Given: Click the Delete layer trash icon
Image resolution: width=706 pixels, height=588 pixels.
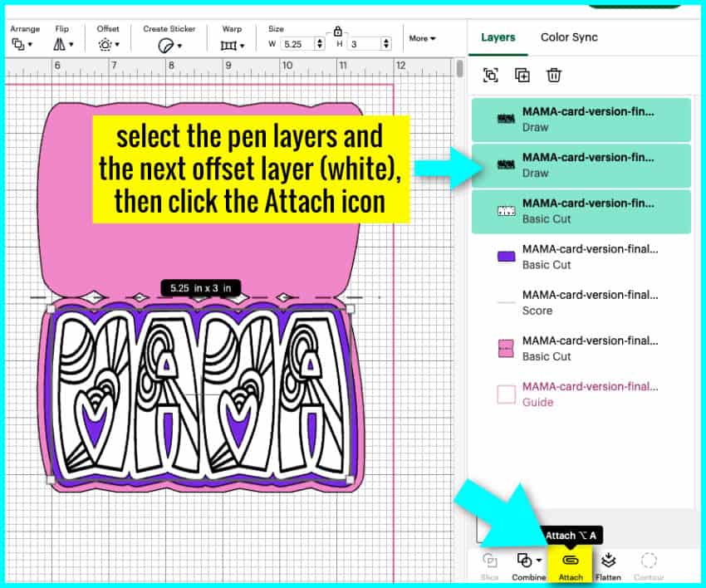Looking at the screenshot, I should (x=554, y=76).
